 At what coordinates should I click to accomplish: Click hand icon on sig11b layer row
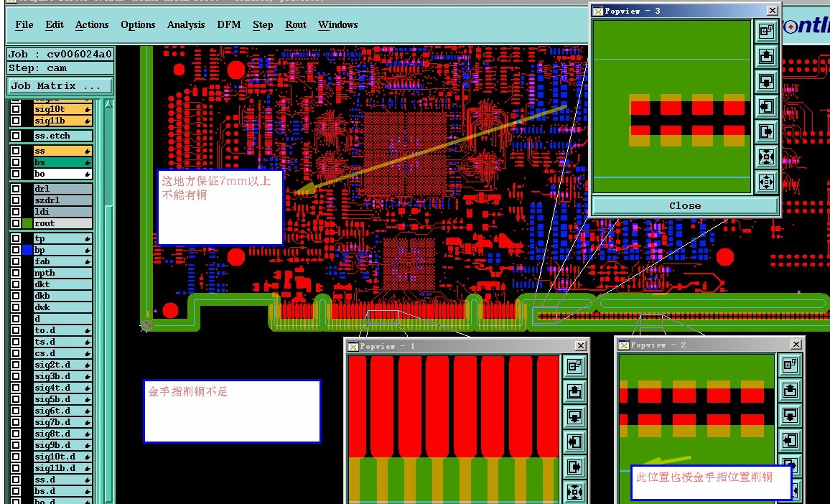point(88,121)
